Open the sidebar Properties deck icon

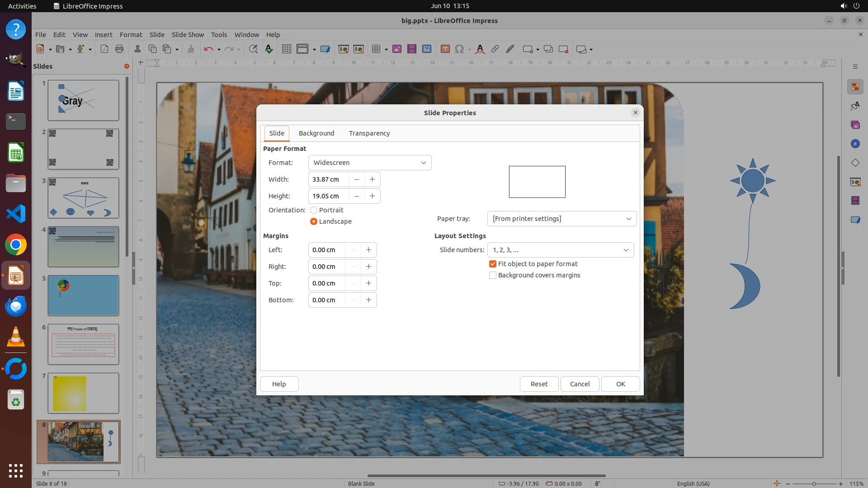(855, 87)
